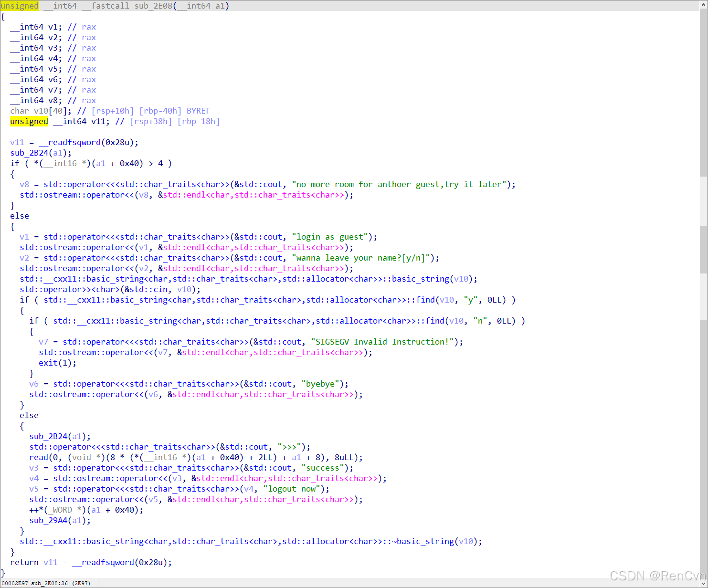Click the 8uLL size argument of read

[344, 457]
